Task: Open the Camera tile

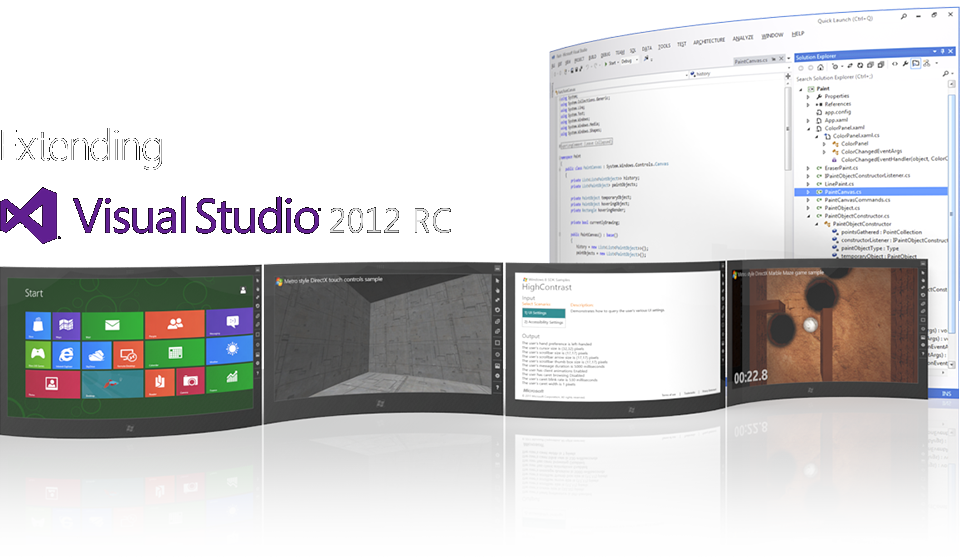Action: click(191, 379)
